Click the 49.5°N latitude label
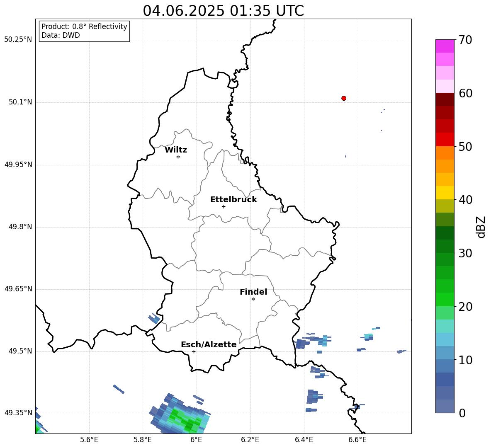Image resolution: width=491 pixels, height=448 pixels. pyautogui.click(x=20, y=351)
